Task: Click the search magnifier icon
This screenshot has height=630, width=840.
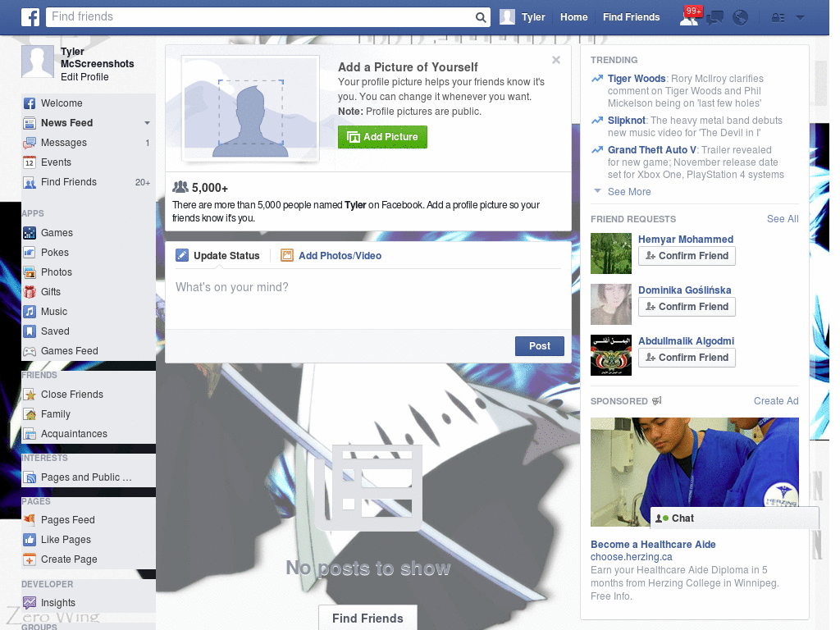Action: 481,17
